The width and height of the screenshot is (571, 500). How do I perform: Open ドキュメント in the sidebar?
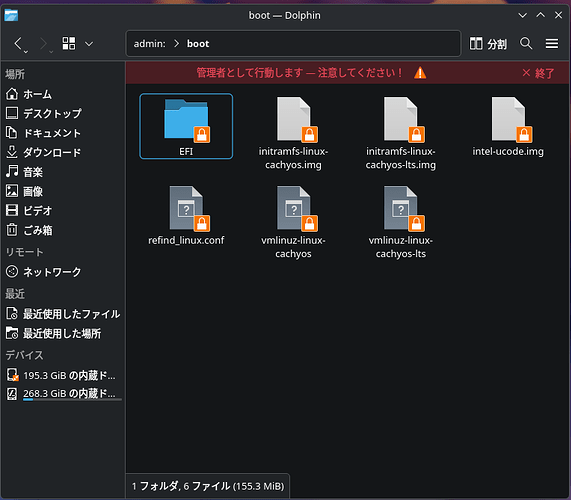click(63, 133)
